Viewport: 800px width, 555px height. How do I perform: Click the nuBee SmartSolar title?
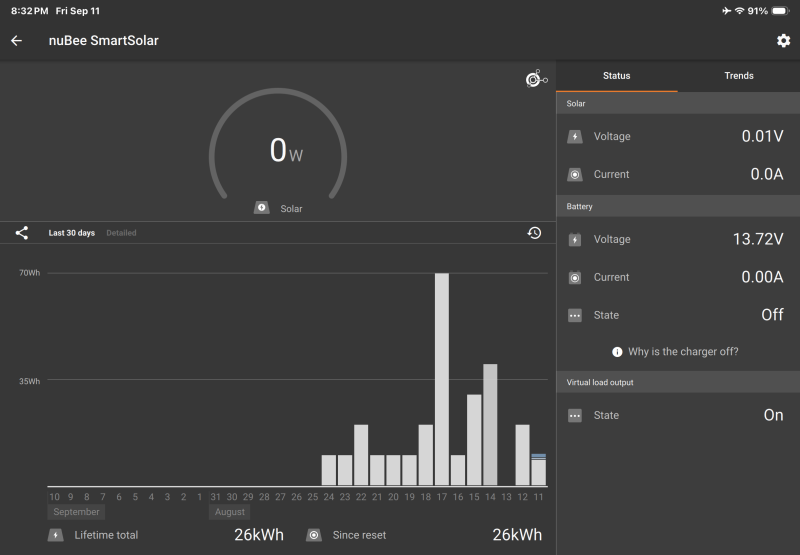click(x=104, y=41)
